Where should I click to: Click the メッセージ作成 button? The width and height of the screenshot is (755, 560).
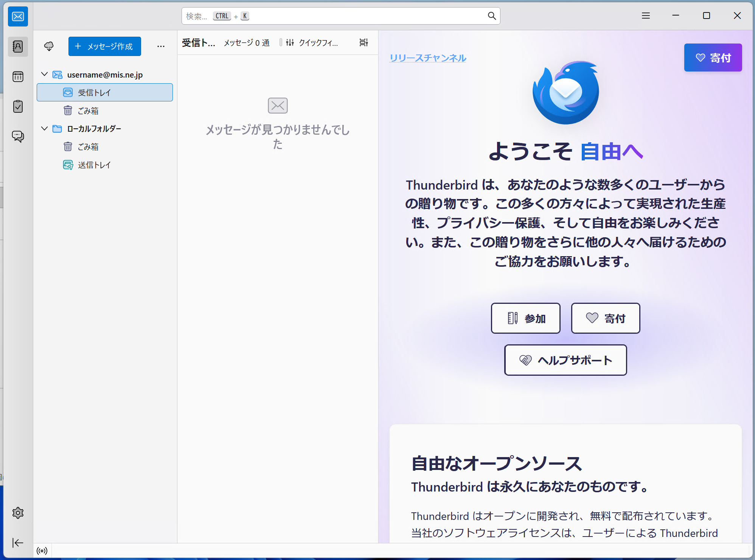105,46
